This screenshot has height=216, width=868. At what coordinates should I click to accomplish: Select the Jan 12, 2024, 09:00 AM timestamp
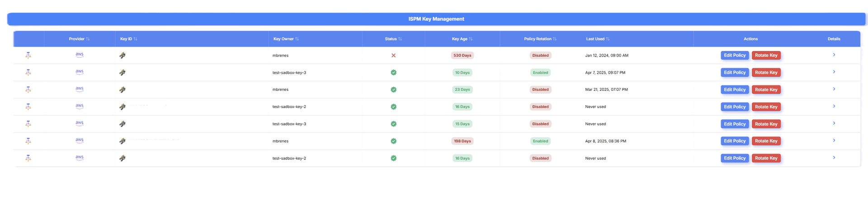607,55
